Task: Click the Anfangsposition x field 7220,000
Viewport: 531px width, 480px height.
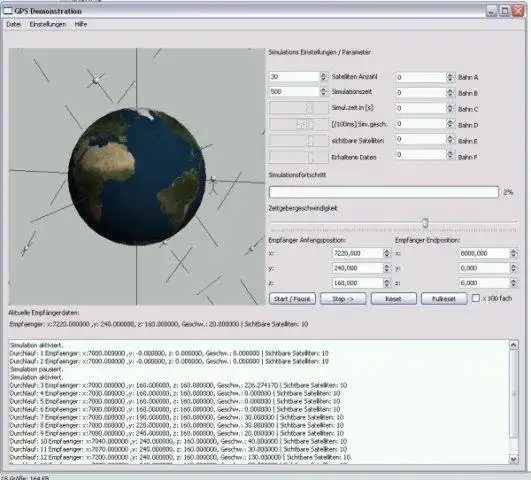Action: [358, 253]
